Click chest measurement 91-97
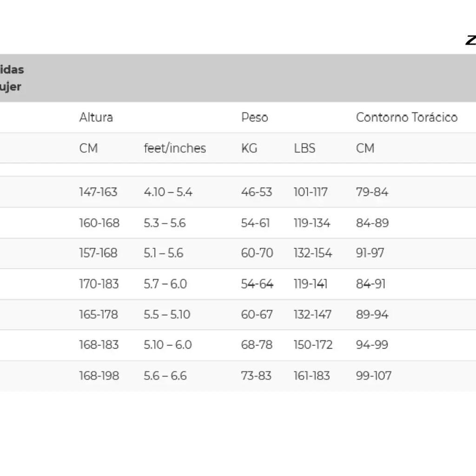The image size is (476, 476). 370,253
